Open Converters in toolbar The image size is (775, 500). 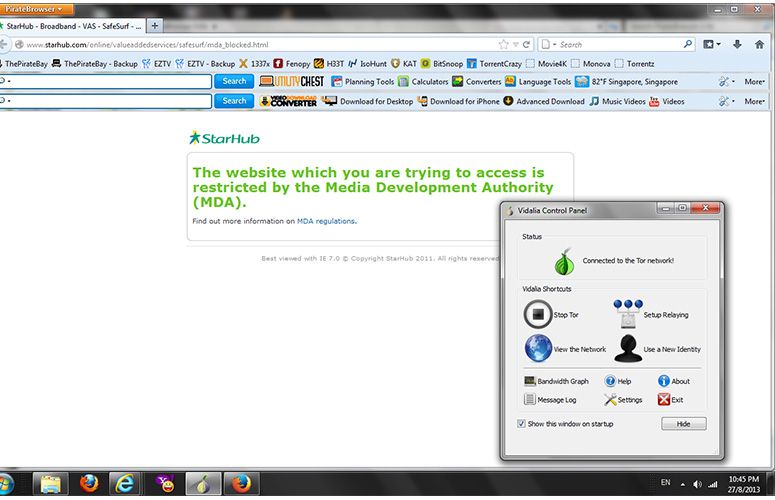pyautogui.click(x=477, y=82)
